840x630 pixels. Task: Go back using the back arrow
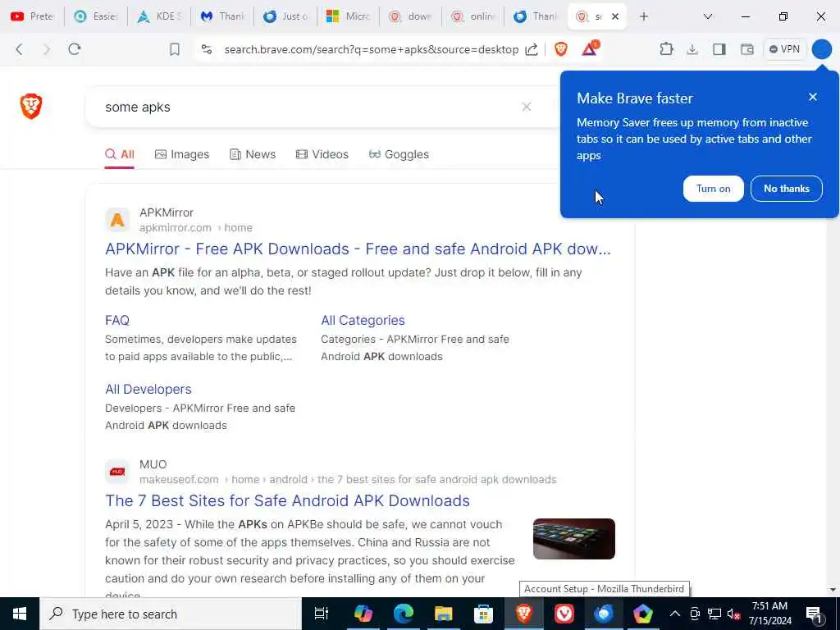coord(20,49)
